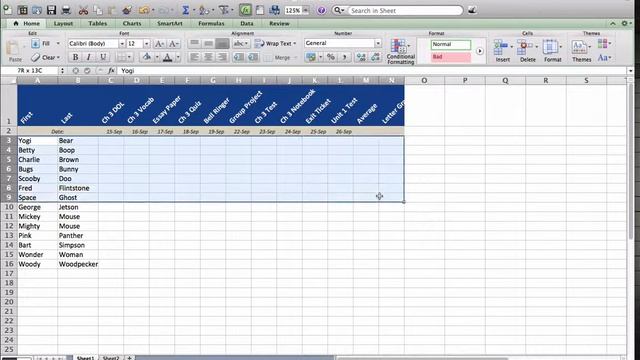Viewport: 640px width, 360px height.
Task: Open the font size 12 dropdown
Action: [147, 43]
